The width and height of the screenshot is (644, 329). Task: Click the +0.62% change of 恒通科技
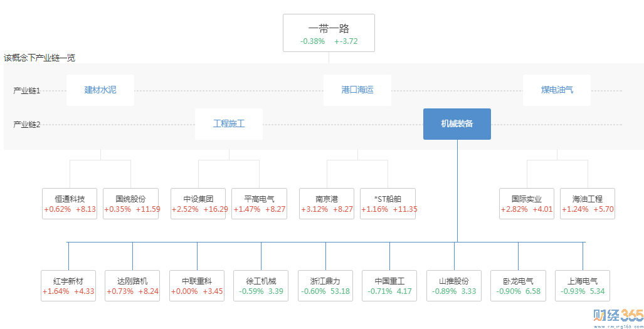58,209
